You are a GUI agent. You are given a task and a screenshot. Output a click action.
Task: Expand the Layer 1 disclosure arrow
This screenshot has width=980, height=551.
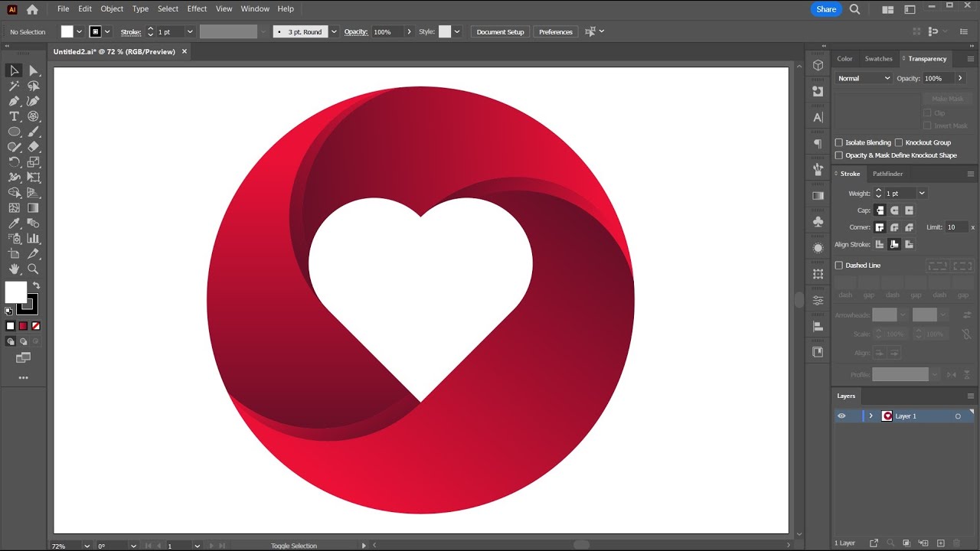[871, 416]
